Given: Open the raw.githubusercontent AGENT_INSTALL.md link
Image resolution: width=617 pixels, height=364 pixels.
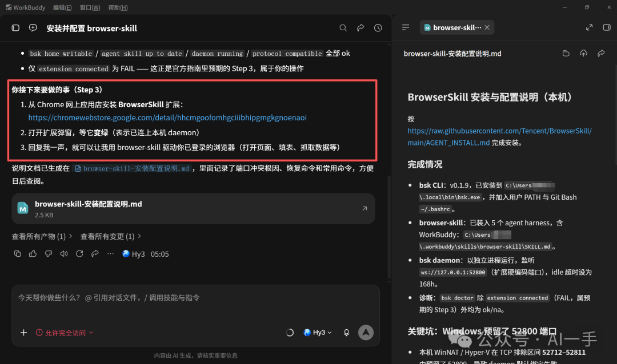Looking at the screenshot, I should pyautogui.click(x=499, y=136).
